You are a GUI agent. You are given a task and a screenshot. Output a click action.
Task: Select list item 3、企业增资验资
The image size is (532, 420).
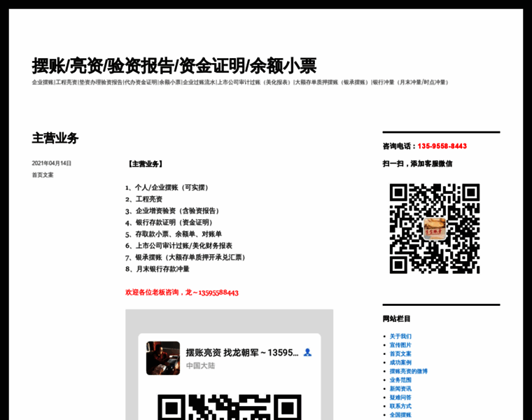coord(172,211)
